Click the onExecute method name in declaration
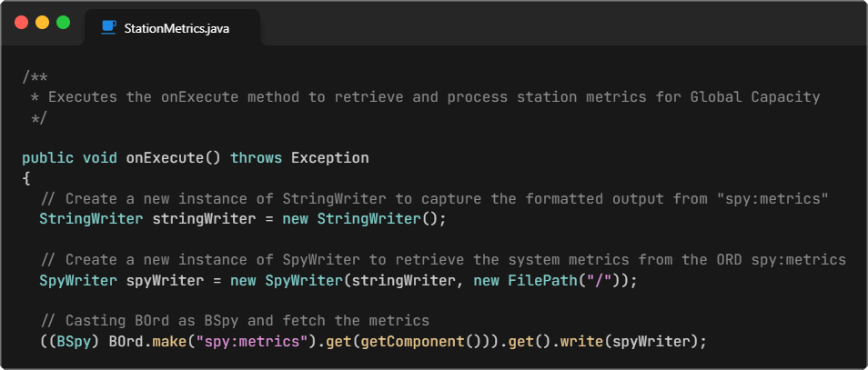The image size is (868, 370). tap(165, 157)
